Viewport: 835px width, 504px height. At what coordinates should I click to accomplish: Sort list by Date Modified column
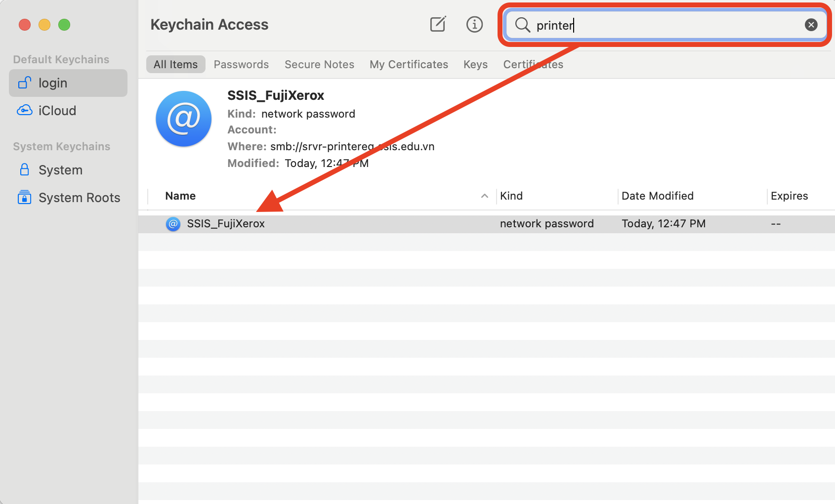(657, 196)
